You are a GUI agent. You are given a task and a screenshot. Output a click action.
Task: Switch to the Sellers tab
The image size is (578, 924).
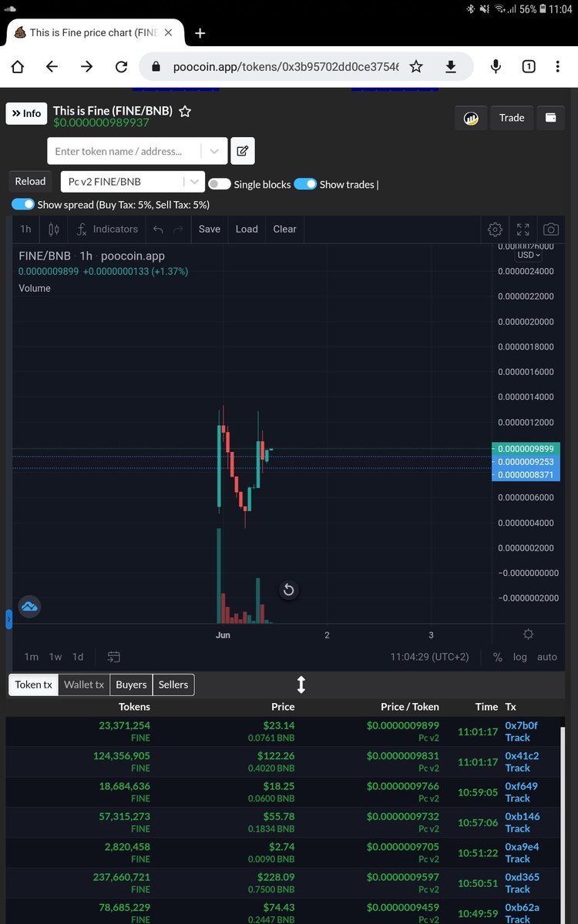click(x=173, y=685)
